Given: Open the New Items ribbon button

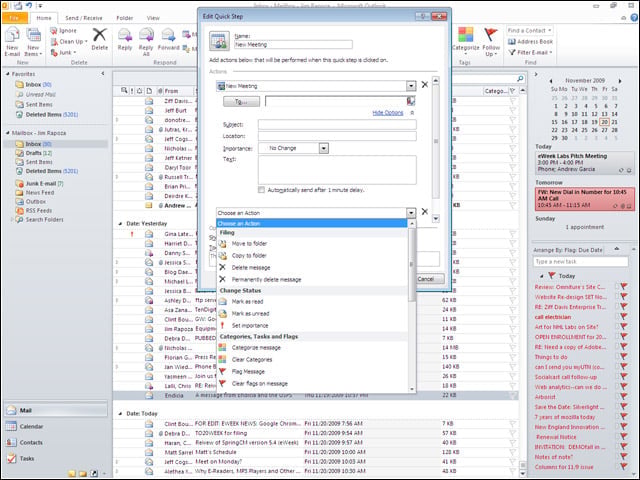Looking at the screenshot, I should click(33, 41).
